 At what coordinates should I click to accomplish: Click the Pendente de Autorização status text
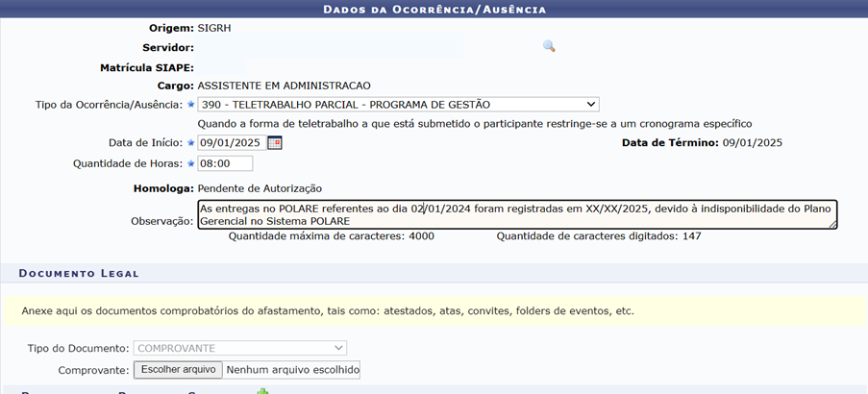pos(260,188)
